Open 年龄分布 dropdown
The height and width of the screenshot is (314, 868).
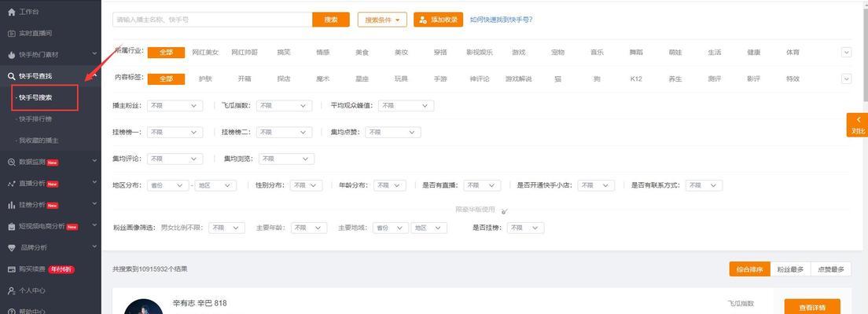(x=390, y=186)
